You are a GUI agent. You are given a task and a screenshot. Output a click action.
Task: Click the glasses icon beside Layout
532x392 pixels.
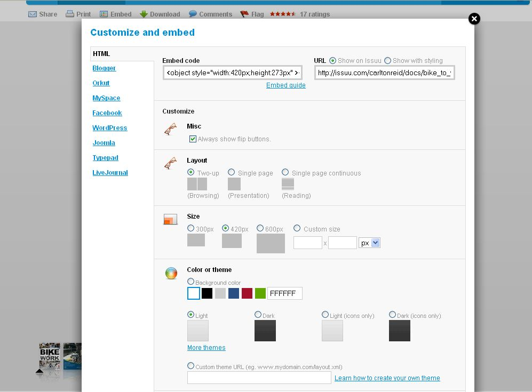(170, 163)
